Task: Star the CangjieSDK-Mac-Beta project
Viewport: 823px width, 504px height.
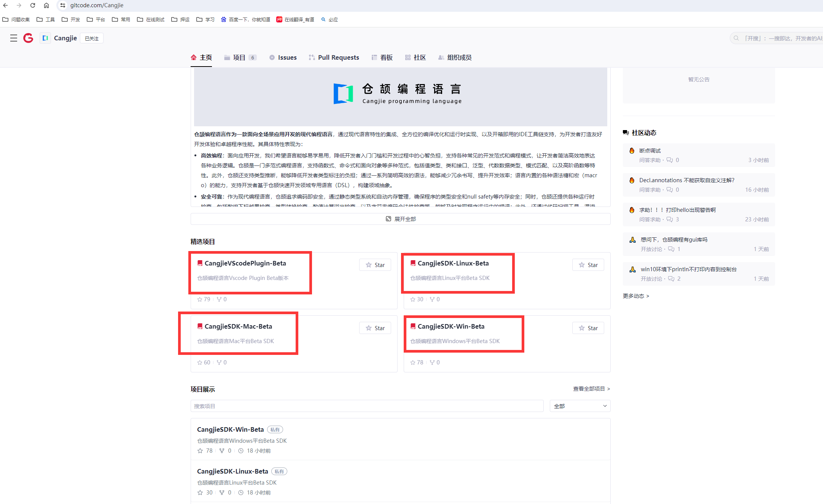Action: 375,328
